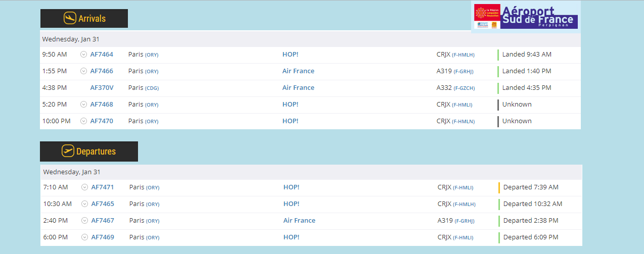Expand arrival flight AF7468 details chevron
This screenshot has height=254, width=644.
pyautogui.click(x=84, y=105)
